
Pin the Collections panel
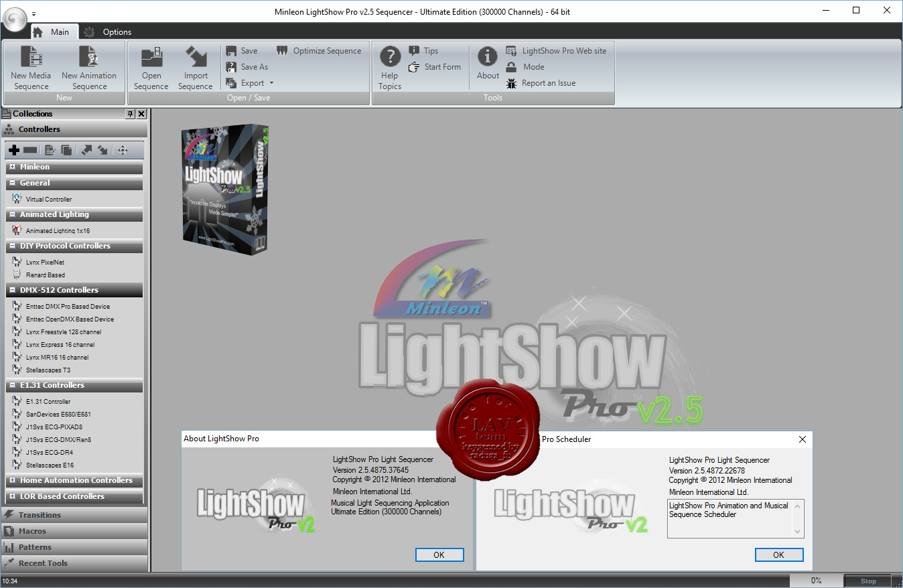[130, 114]
